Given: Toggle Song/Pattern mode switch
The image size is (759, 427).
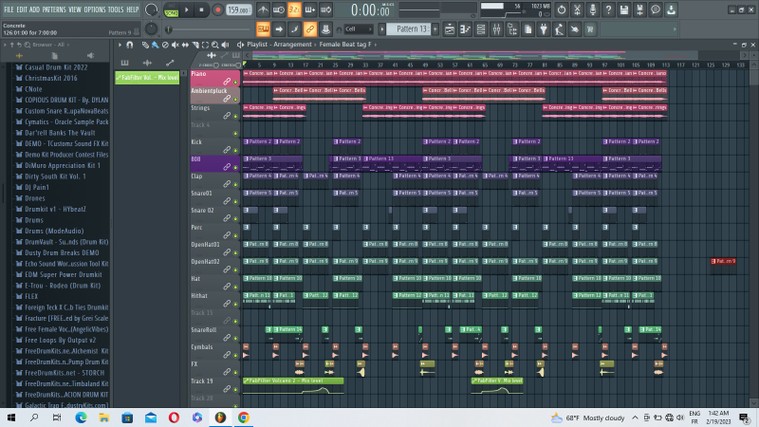Looking at the screenshot, I should click(x=170, y=10).
